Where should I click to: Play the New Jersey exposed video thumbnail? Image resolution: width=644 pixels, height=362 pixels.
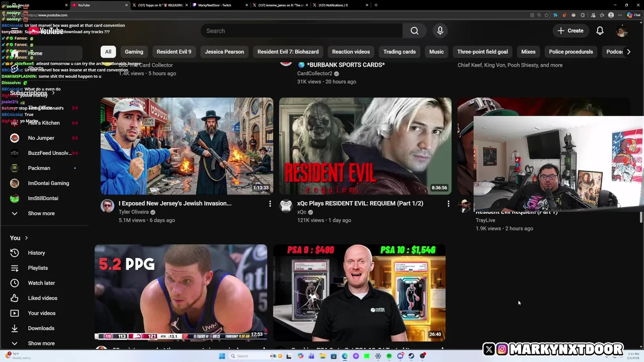(x=187, y=146)
